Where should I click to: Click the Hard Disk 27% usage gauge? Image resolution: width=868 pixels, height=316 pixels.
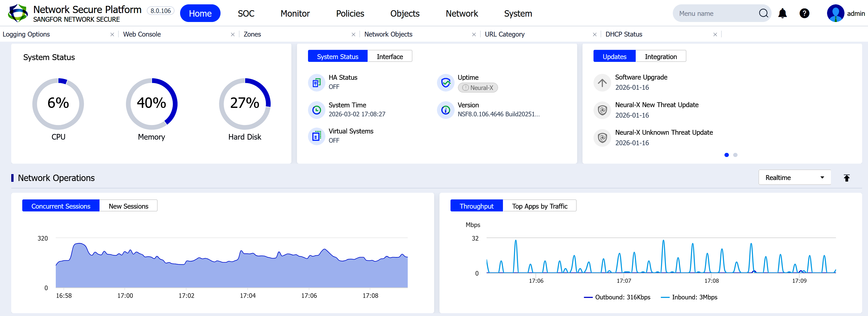[245, 104]
